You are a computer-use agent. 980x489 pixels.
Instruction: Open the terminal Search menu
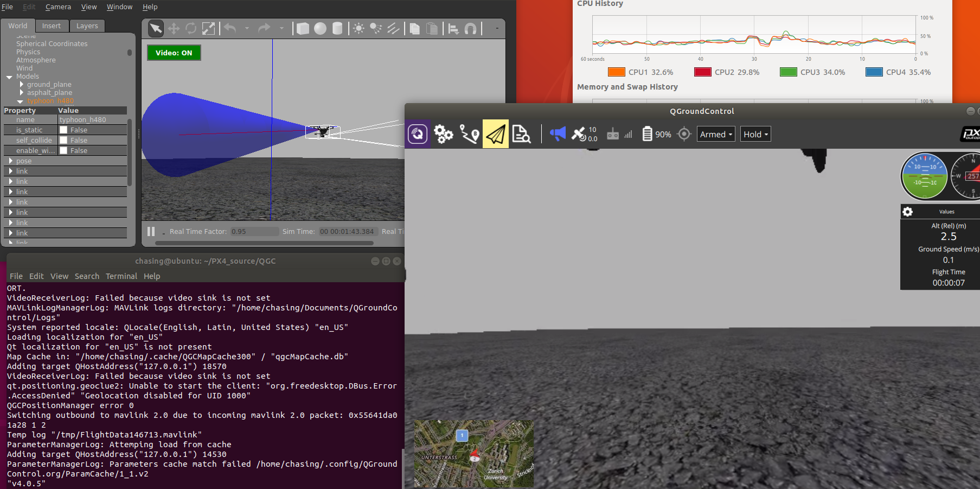pos(87,276)
